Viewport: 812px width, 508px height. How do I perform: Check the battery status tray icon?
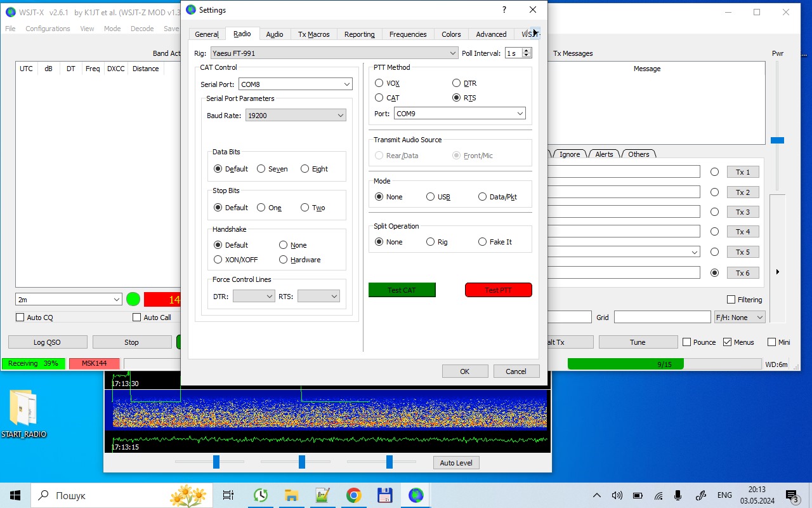click(638, 495)
